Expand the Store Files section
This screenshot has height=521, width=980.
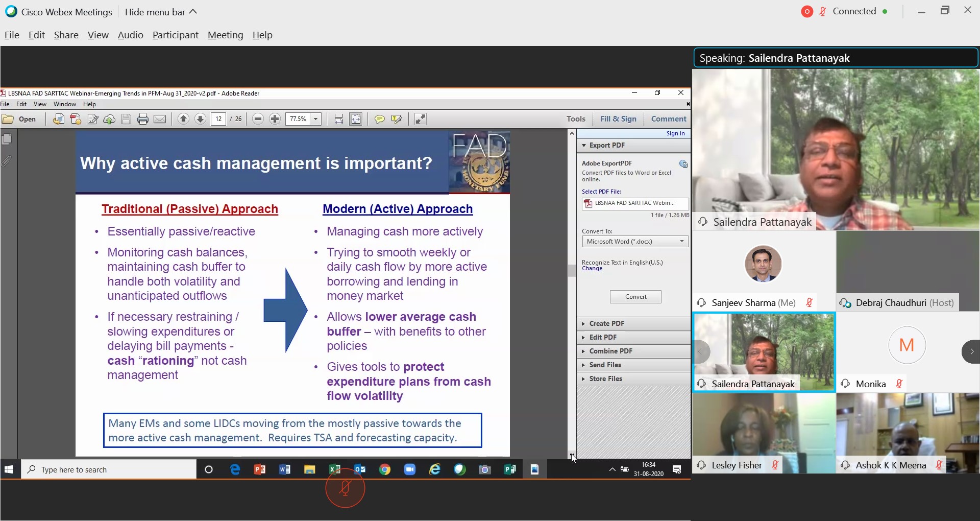point(633,379)
